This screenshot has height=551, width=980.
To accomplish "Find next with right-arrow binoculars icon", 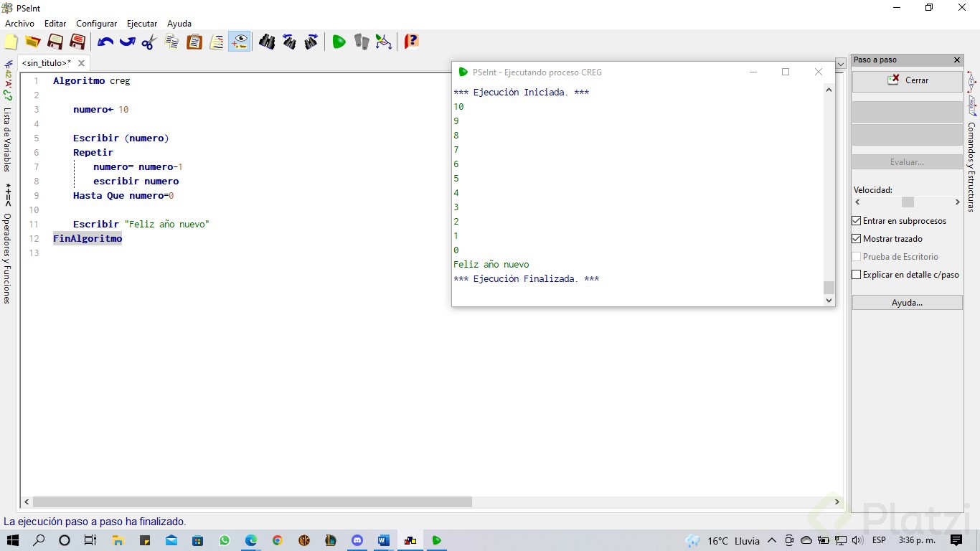I will pos(311,42).
